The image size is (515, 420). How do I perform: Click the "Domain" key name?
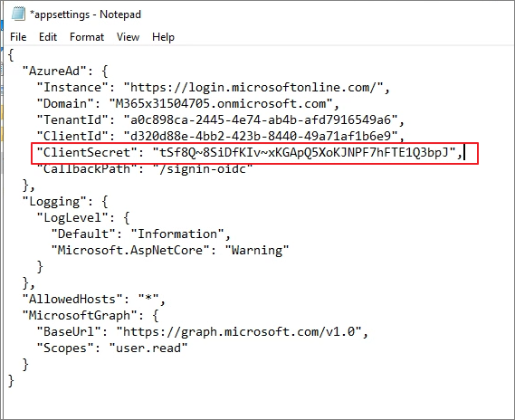(x=65, y=104)
